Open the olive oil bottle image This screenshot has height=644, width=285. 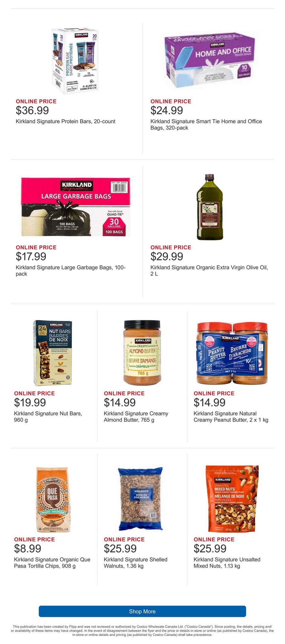(210, 207)
